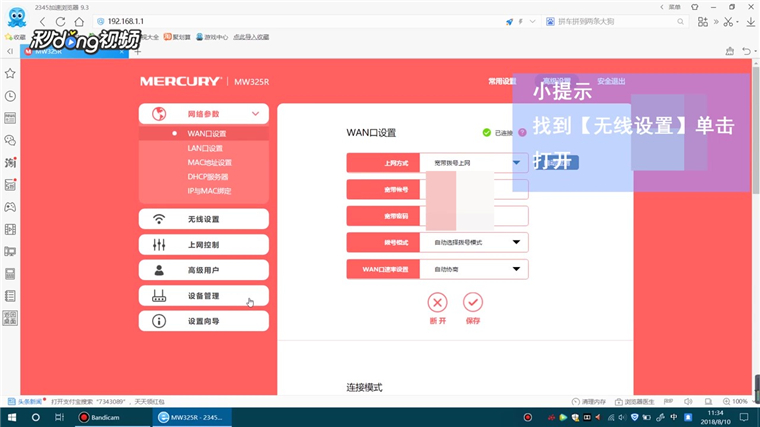Switch to 常用设置 top tab
The image size is (760, 427).
tap(502, 81)
